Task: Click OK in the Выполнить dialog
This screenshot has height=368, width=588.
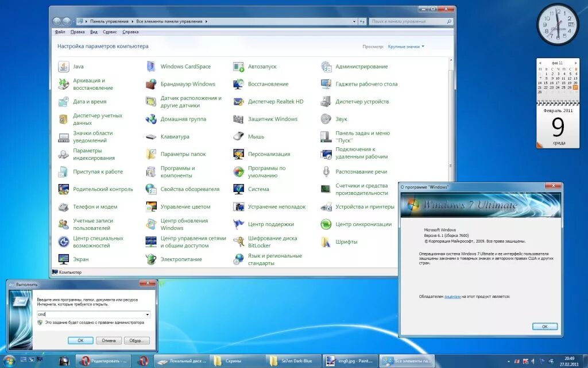Action: [80, 340]
